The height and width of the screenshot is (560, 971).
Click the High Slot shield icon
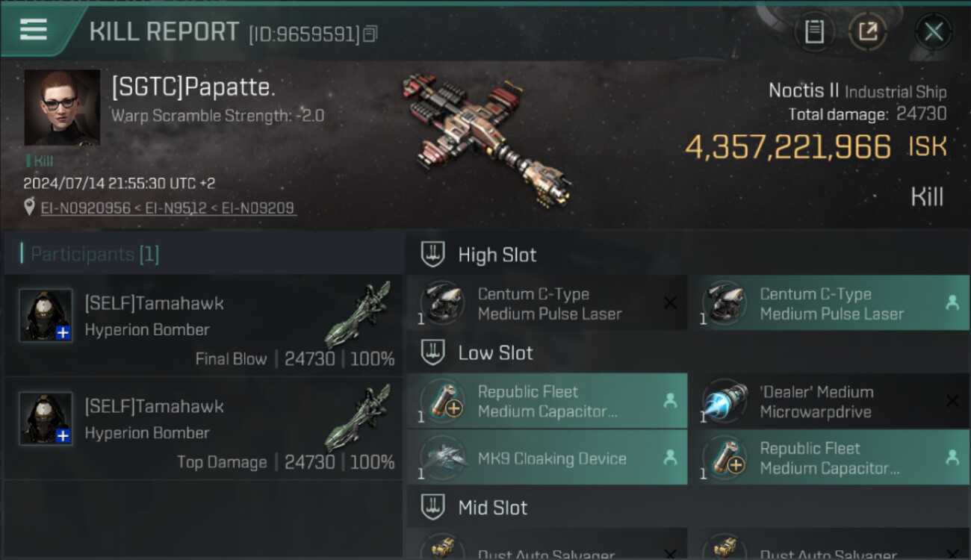(432, 255)
